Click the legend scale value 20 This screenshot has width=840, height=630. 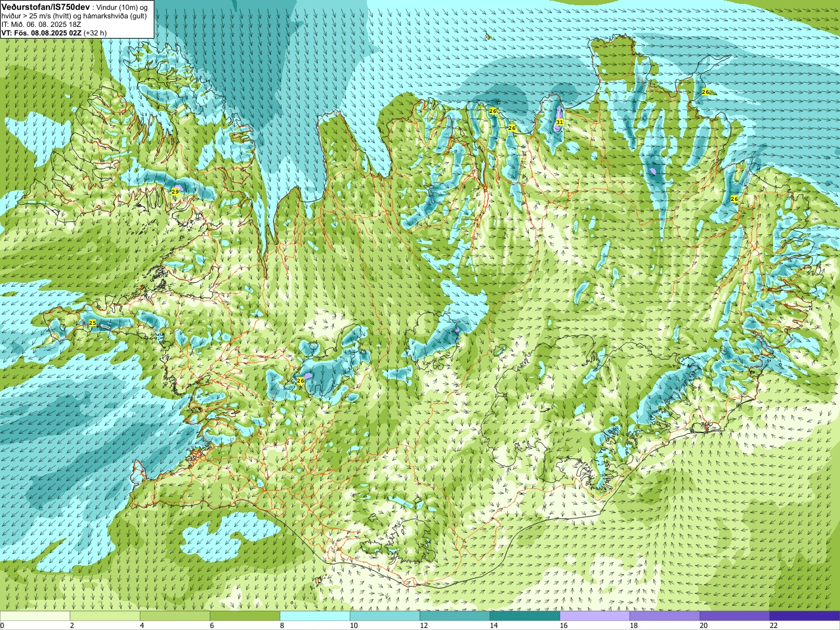[x=703, y=626]
